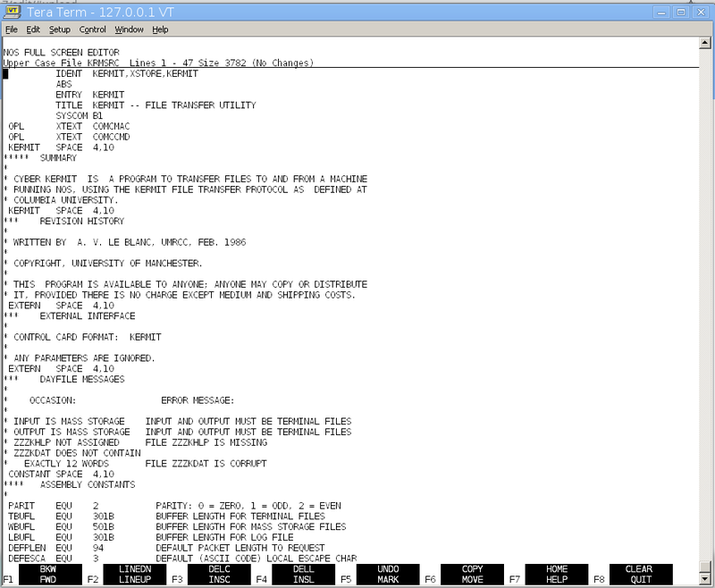Click the 'WRITTEN BY A. V. LE BLANC' line
This screenshot has width=715, height=588.
[124, 242]
